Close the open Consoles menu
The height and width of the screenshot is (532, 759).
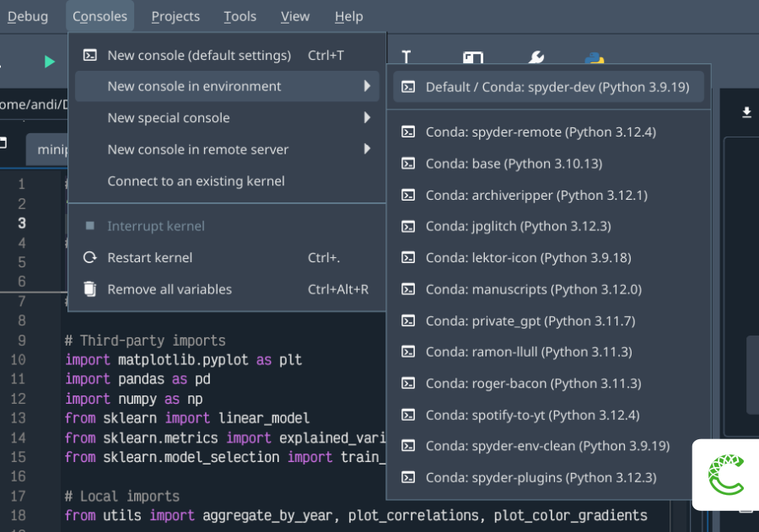(100, 17)
